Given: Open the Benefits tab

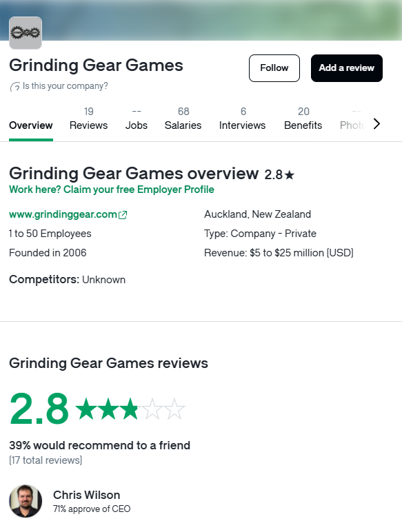Looking at the screenshot, I should [303, 119].
